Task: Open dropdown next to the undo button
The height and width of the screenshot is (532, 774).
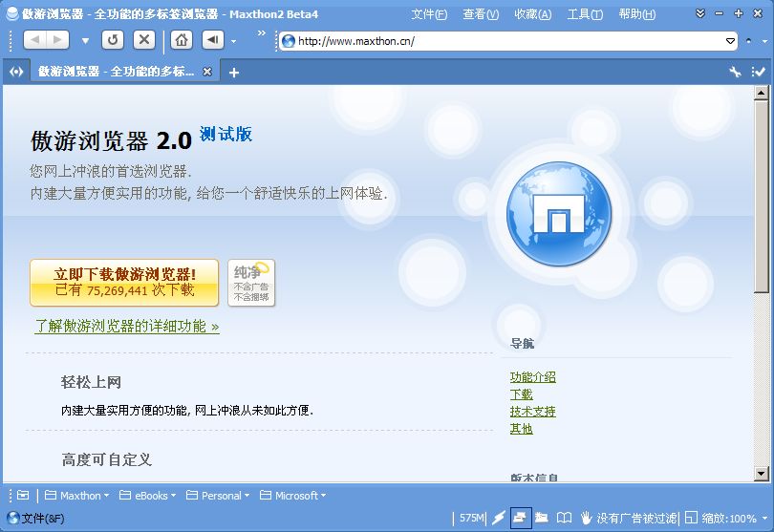Action: (x=233, y=41)
